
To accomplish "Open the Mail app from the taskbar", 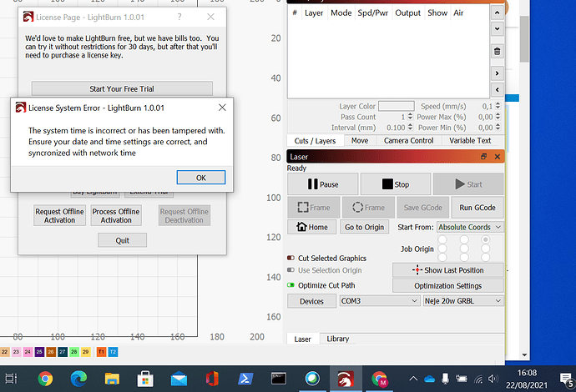I will point(179,379).
